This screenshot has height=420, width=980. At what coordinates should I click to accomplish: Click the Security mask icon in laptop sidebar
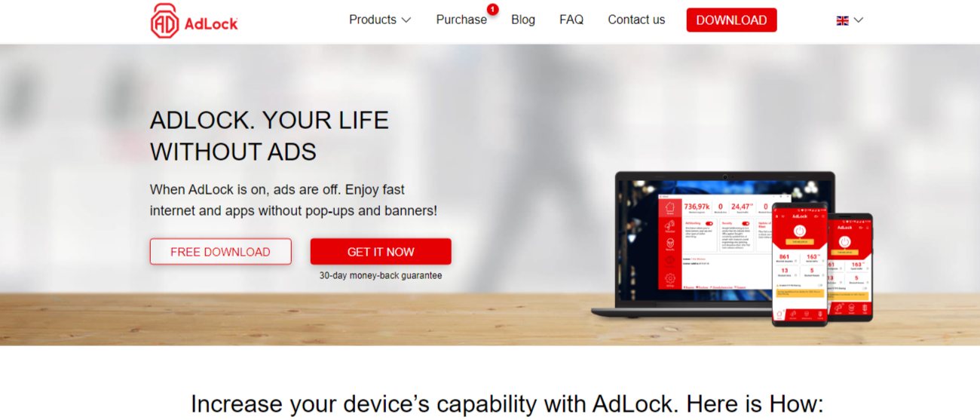pos(670,243)
